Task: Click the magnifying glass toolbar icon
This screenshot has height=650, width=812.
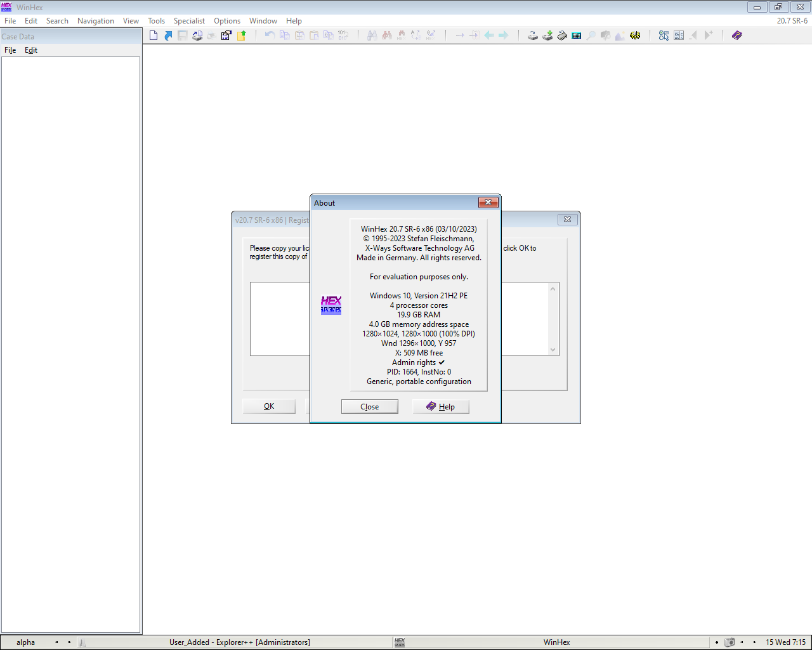Action: 591,36
